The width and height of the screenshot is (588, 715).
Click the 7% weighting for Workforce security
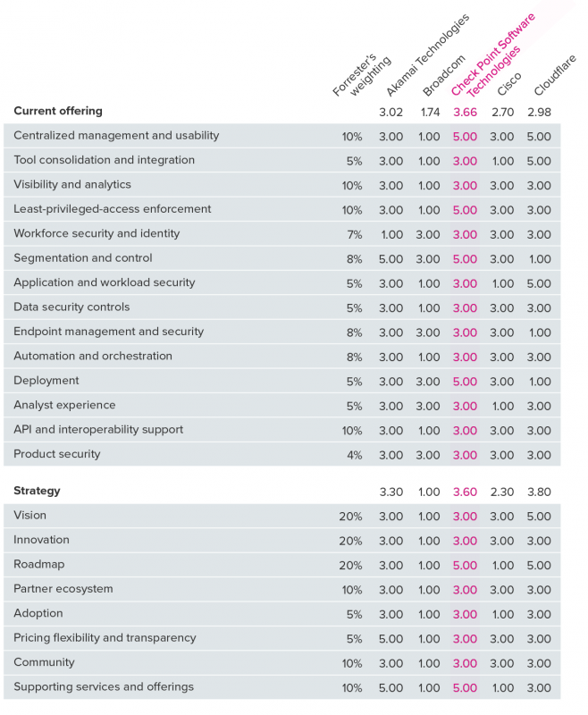point(355,234)
